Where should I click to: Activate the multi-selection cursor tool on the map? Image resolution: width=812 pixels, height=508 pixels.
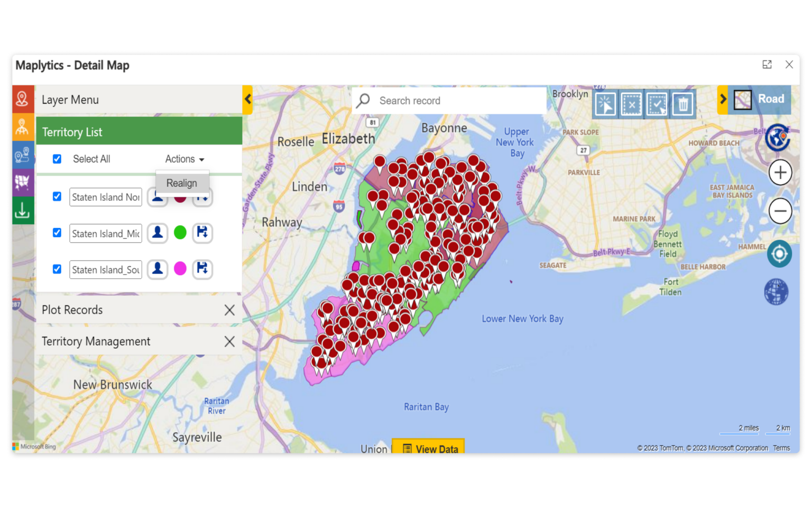pos(605,104)
